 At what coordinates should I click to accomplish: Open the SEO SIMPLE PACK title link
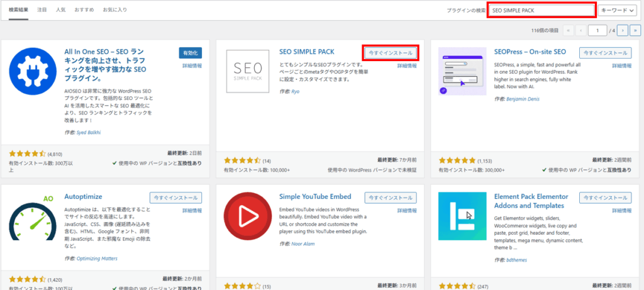pos(307,52)
